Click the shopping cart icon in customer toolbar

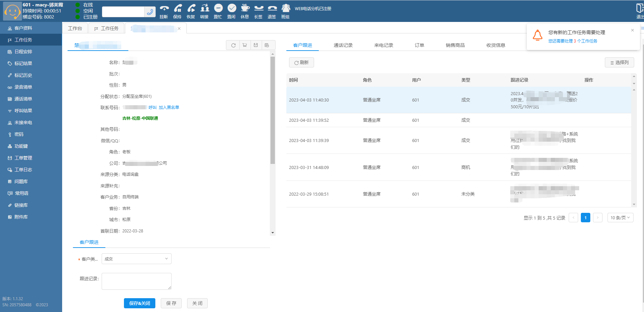245,45
